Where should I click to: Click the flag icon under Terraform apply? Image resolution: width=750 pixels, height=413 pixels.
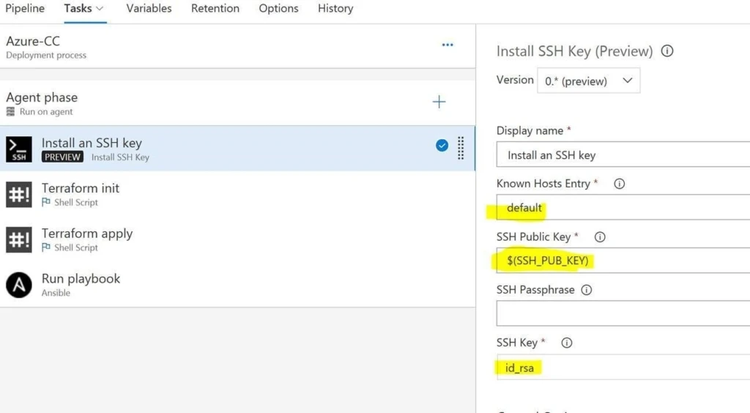[46, 247]
